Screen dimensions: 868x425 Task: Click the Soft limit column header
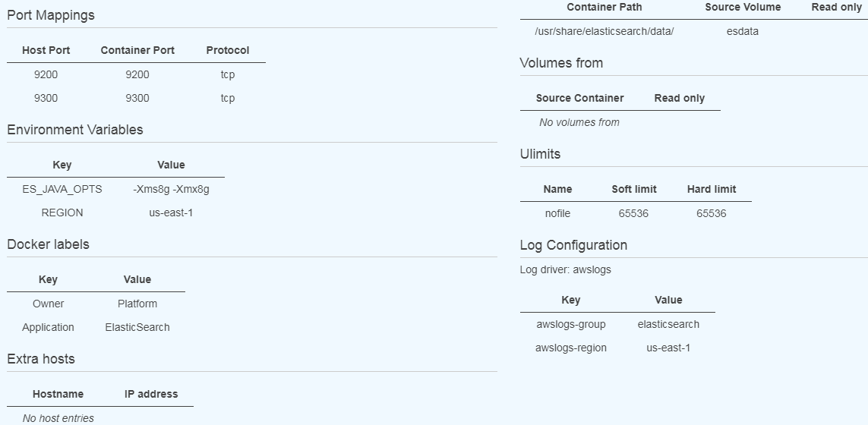coord(634,189)
